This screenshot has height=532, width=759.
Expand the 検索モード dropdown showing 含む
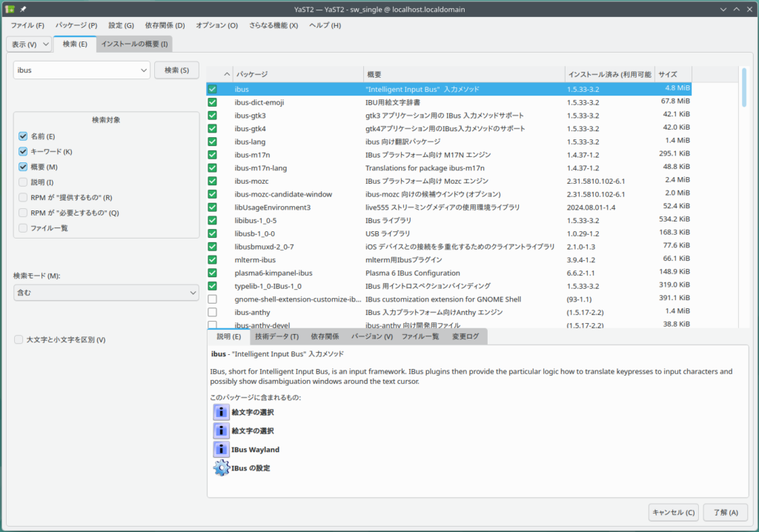pyautogui.click(x=105, y=293)
